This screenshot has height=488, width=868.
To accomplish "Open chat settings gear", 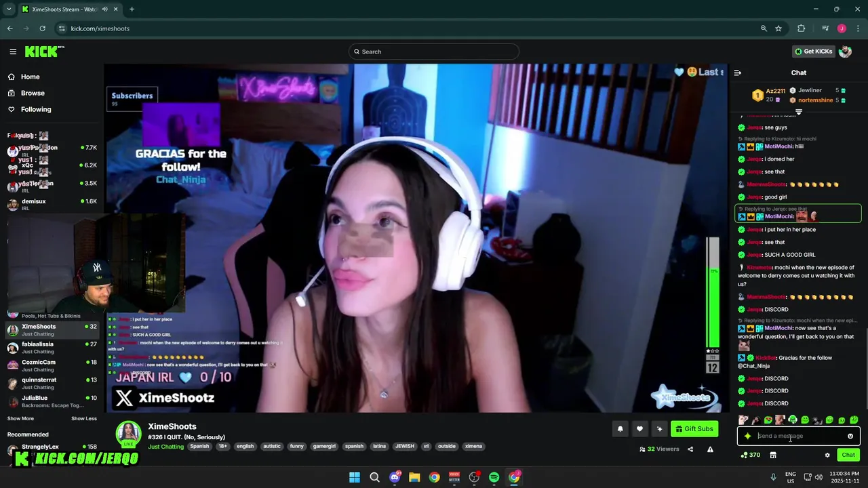I will (827, 455).
